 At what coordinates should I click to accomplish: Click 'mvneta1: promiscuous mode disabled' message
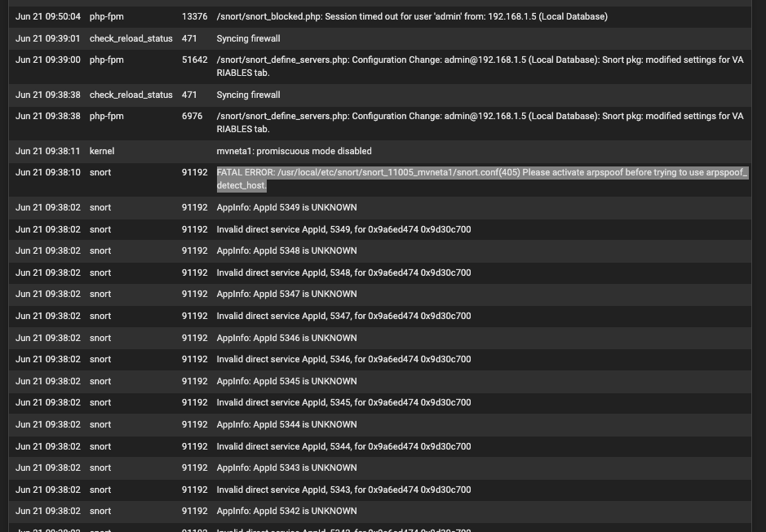click(x=294, y=152)
